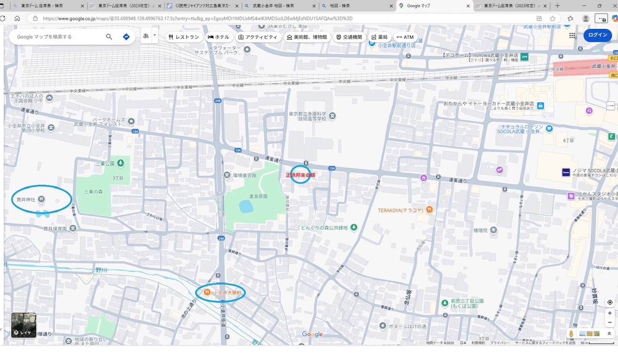
Task: Open the プライバシー footer link
Action: 500,343
